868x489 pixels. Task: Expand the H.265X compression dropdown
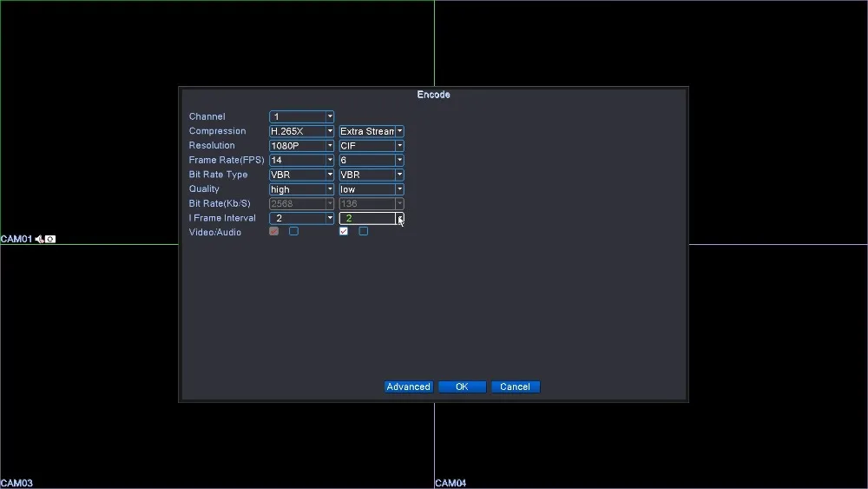[301, 131]
